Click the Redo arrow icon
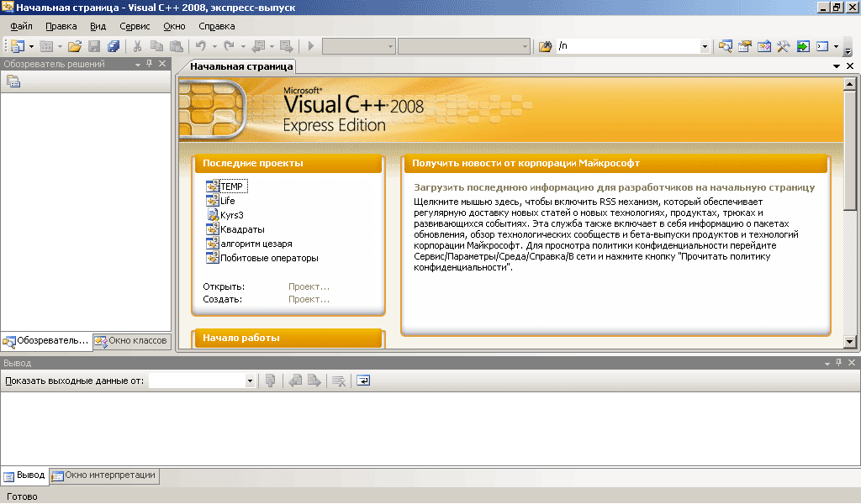This screenshot has height=504, width=861. point(230,46)
